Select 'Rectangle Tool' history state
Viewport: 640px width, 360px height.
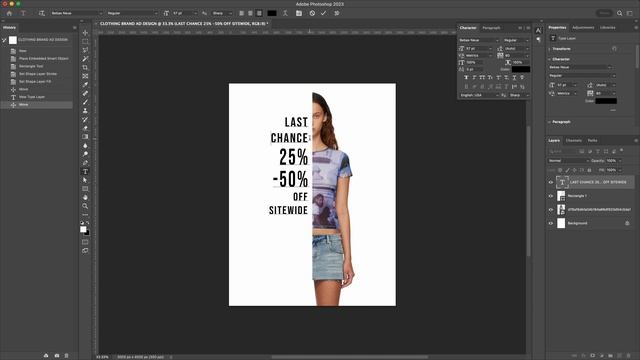[31, 66]
